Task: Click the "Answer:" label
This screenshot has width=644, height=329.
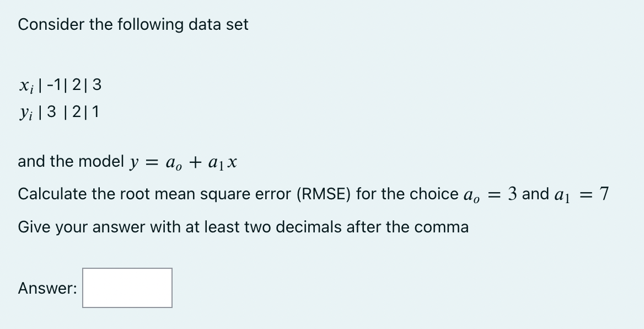Action: 46,288
